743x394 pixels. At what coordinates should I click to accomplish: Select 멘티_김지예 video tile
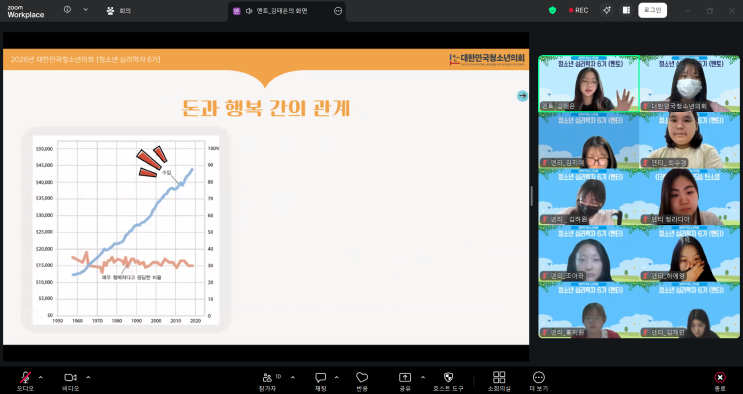[589, 140]
